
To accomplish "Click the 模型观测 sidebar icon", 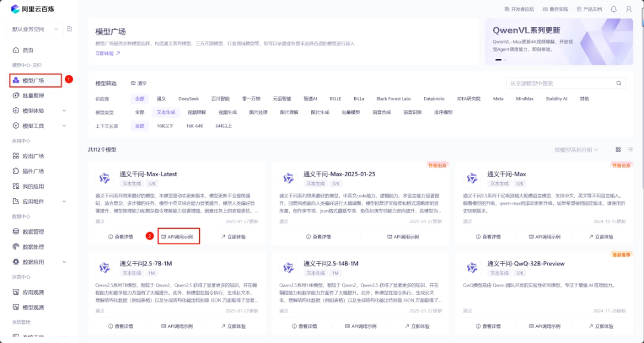I will 16,307.
